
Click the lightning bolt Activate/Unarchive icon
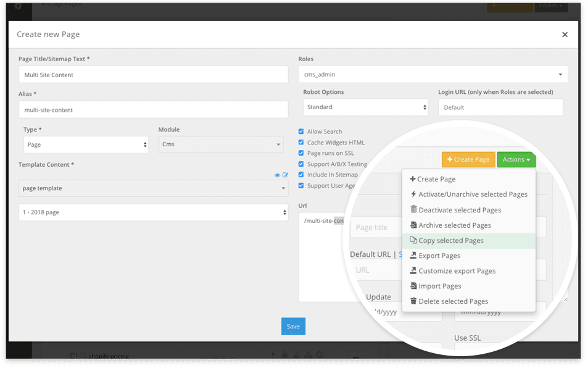click(413, 194)
